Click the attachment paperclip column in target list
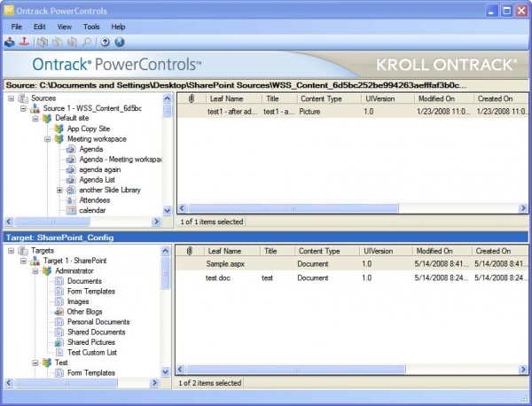Image resolution: width=532 pixels, height=406 pixels. click(190, 251)
